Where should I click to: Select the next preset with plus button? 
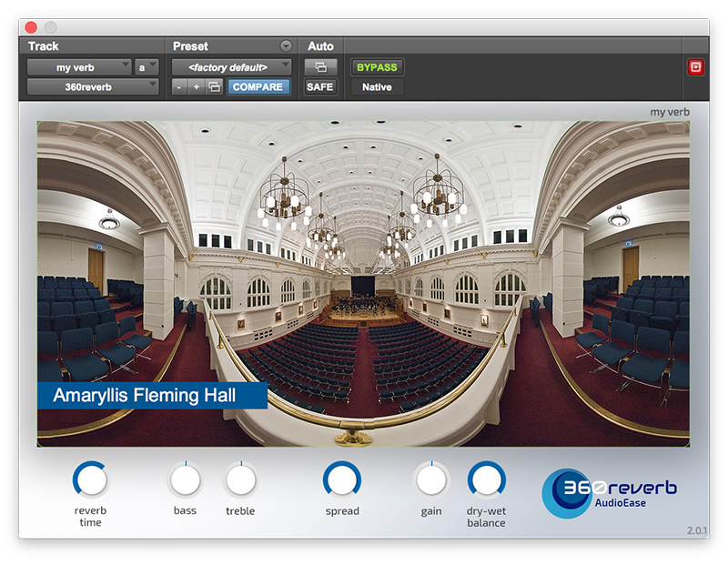pyautogui.click(x=197, y=86)
